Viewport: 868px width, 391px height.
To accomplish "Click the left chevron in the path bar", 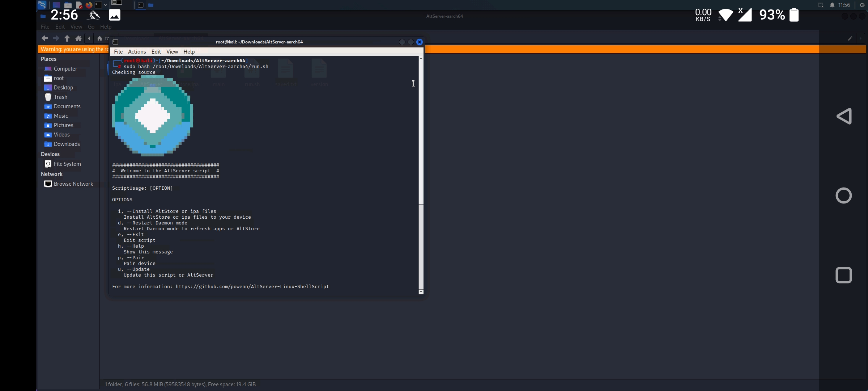I will coord(89,38).
